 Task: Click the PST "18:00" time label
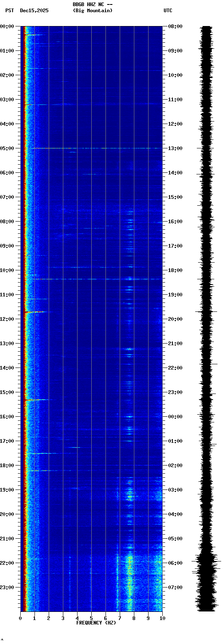tap(7, 466)
